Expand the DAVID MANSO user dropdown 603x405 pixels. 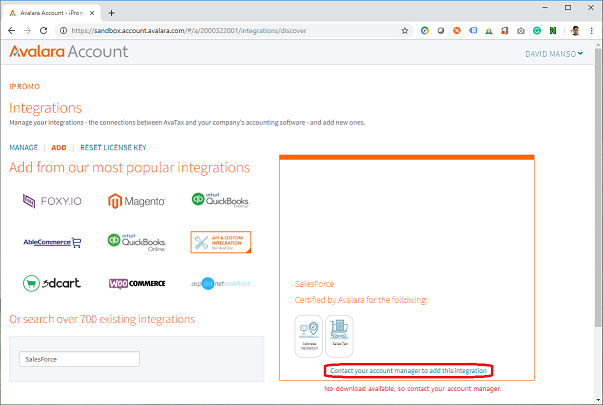554,54
